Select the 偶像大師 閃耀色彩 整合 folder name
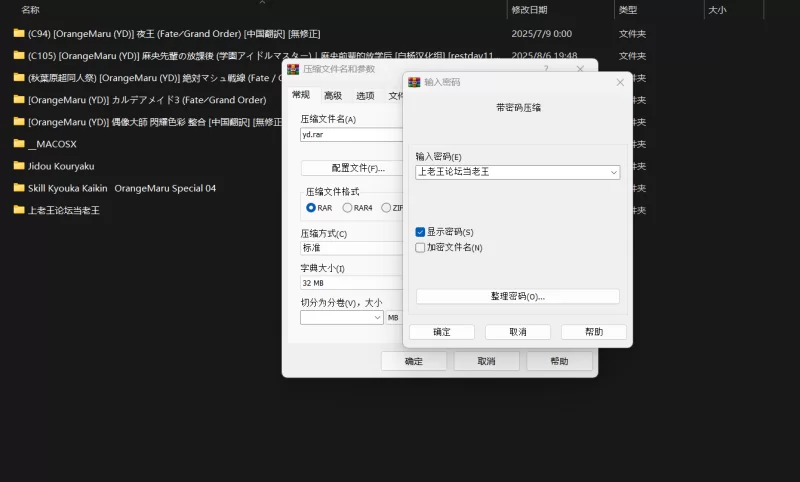 click(x=155, y=122)
